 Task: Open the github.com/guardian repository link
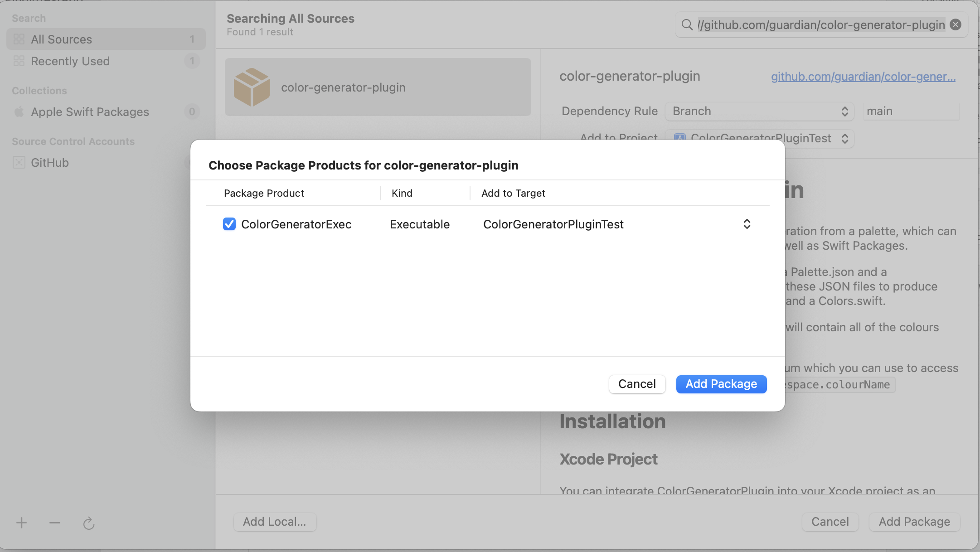[863, 77]
